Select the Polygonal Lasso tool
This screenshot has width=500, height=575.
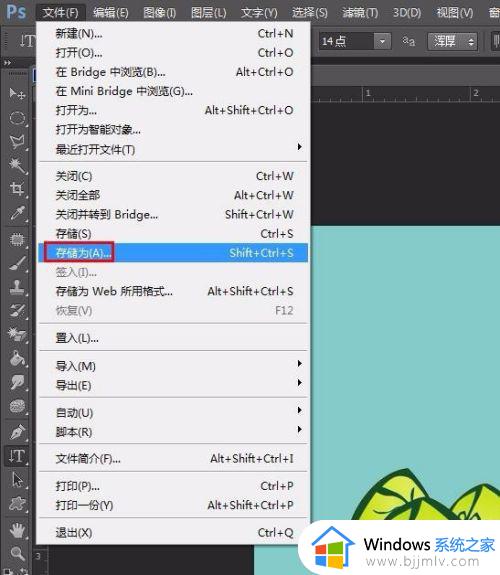tap(17, 142)
